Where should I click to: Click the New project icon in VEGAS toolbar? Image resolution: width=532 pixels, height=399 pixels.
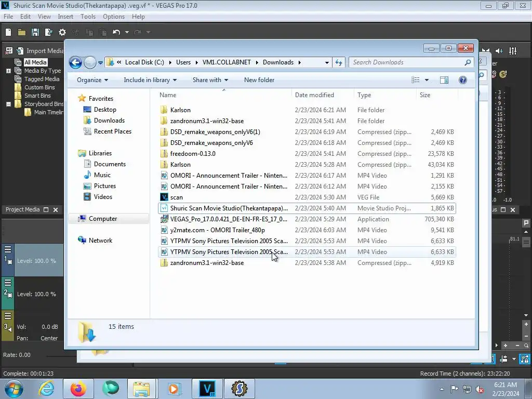coord(8,32)
